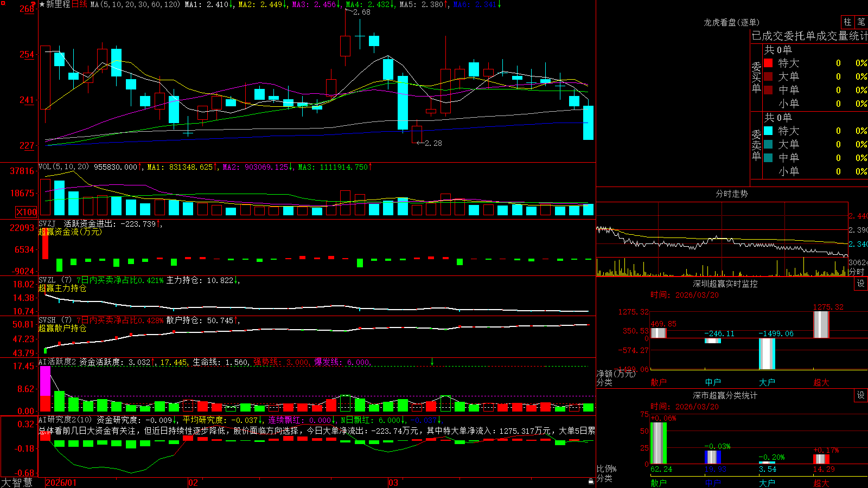Click the -246.11 中户 bar
This screenshot has height=488, width=868.
(713, 341)
